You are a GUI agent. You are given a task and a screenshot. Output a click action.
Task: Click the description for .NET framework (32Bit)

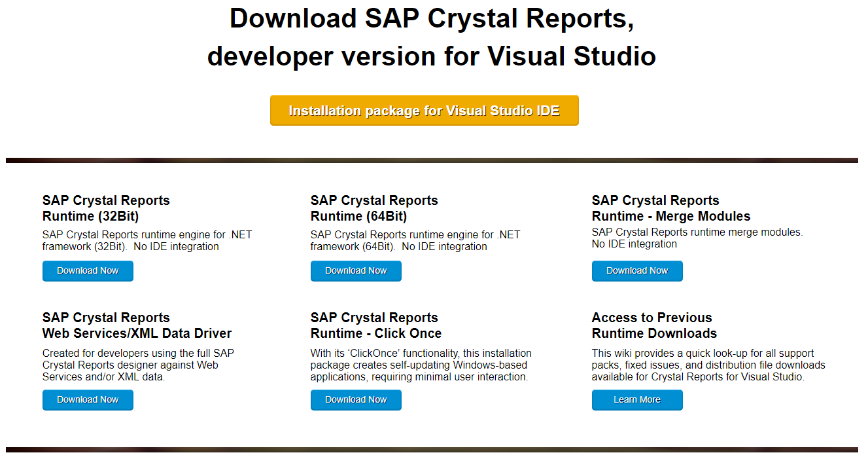click(147, 240)
